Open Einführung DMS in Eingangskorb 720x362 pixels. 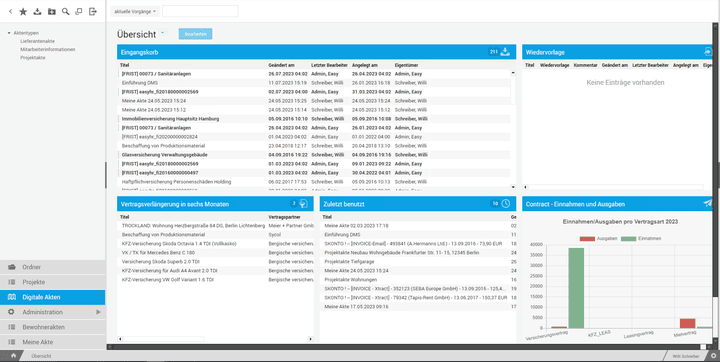tap(315, 83)
